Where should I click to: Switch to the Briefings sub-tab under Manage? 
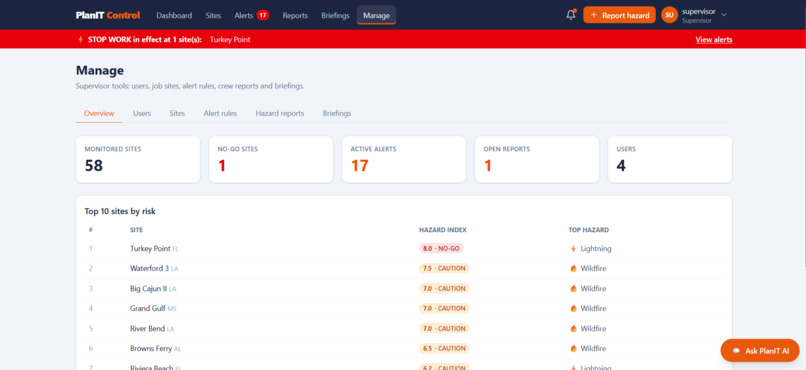[337, 114]
